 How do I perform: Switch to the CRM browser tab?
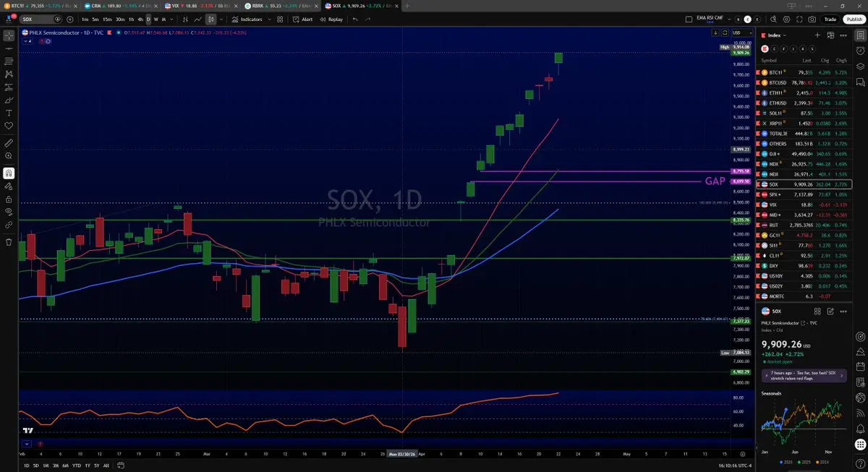tap(120, 6)
